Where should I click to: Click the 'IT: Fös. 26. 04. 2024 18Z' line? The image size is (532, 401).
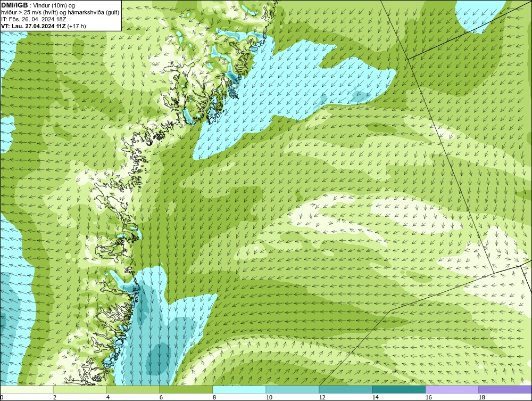(33, 19)
